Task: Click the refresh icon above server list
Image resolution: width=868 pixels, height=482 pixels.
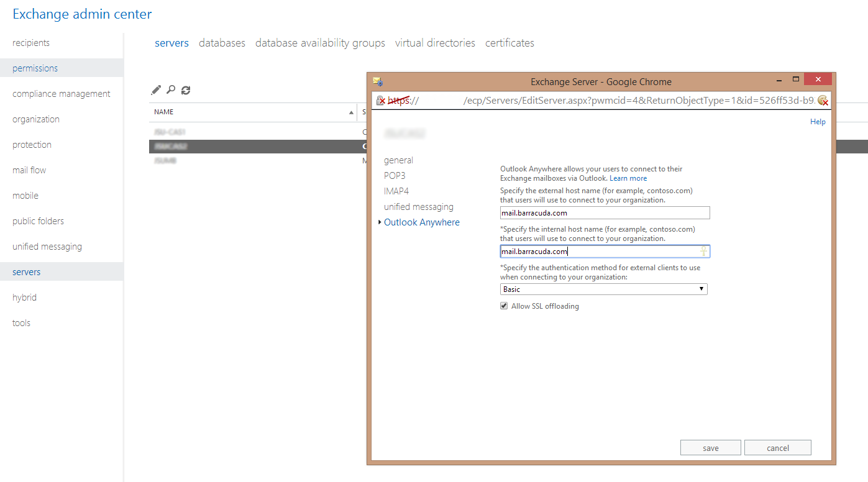Action: tap(186, 90)
